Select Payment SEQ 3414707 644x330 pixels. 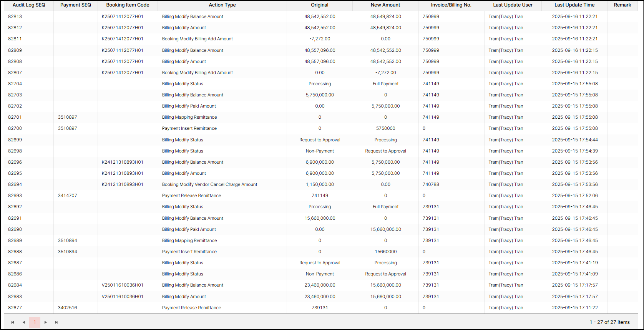(68, 196)
